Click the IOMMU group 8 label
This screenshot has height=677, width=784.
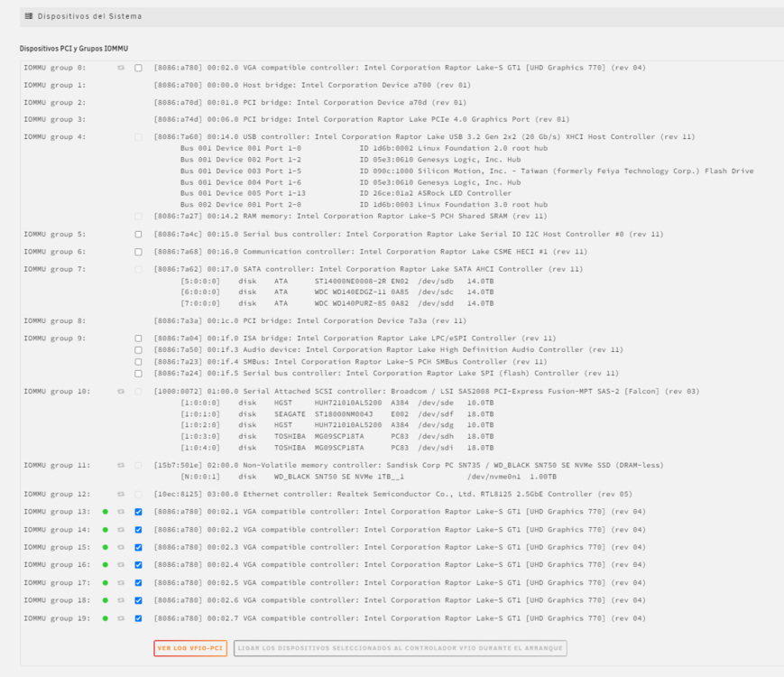[x=54, y=320]
